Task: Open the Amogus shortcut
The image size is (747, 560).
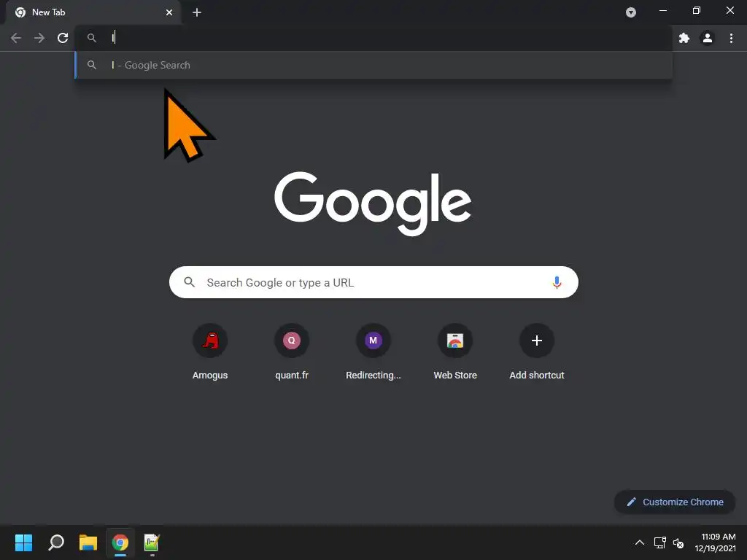Action: click(210, 352)
